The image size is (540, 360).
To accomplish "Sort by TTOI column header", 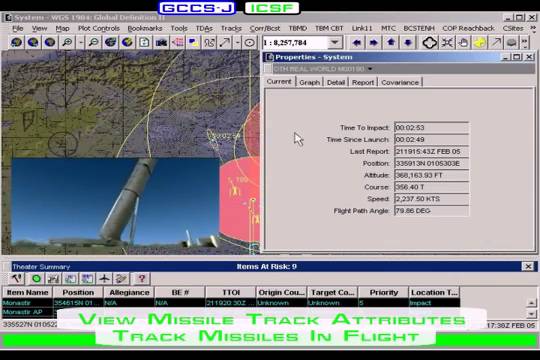I will tap(231, 292).
